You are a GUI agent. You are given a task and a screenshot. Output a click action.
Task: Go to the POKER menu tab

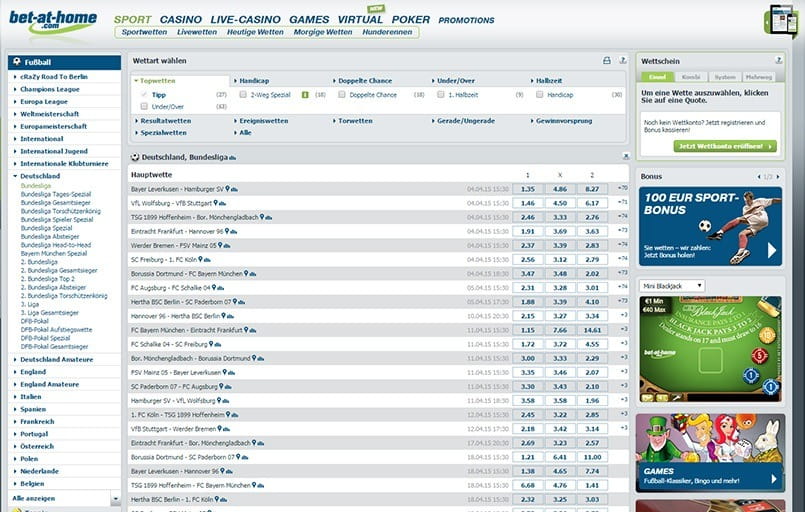411,20
